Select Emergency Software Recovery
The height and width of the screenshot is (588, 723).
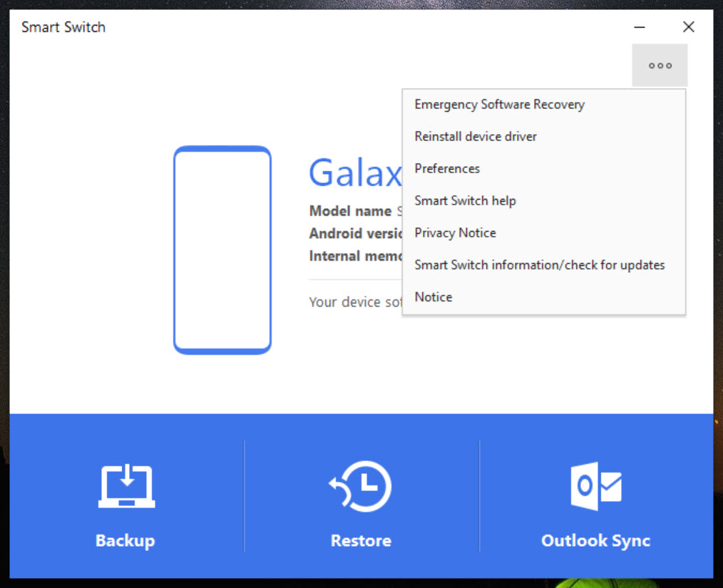point(543,105)
